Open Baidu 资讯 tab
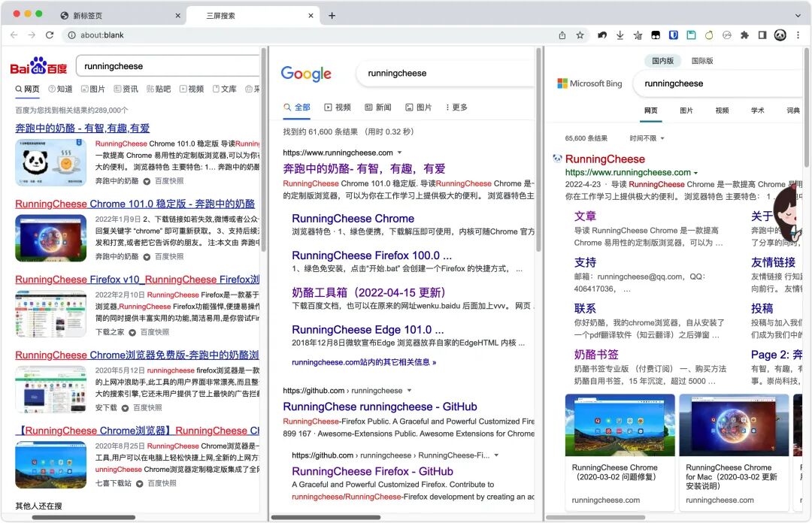Image resolution: width=812 pixels, height=523 pixels. point(126,89)
